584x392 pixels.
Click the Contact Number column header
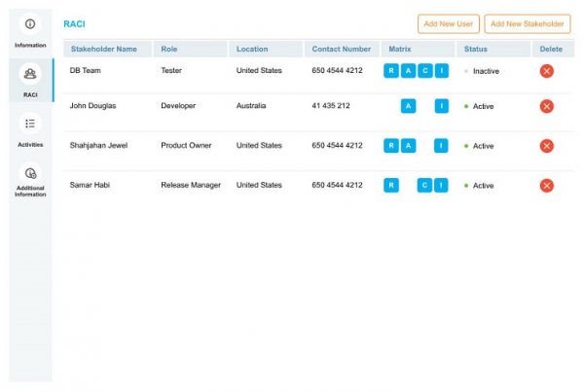click(341, 49)
